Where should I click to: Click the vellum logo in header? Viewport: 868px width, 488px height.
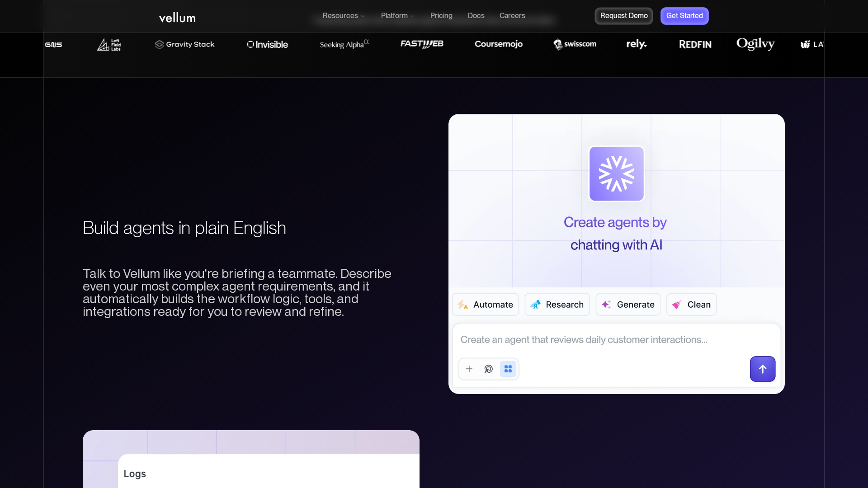177,18
